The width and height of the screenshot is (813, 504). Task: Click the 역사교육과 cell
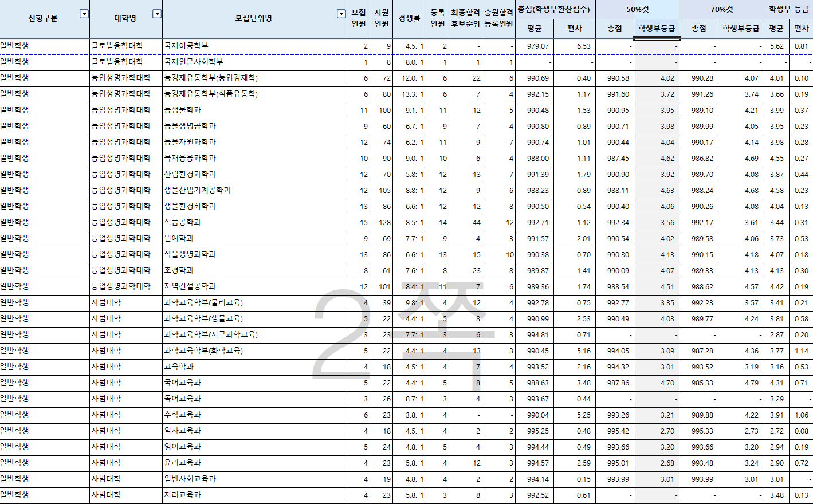pyautogui.click(x=254, y=431)
